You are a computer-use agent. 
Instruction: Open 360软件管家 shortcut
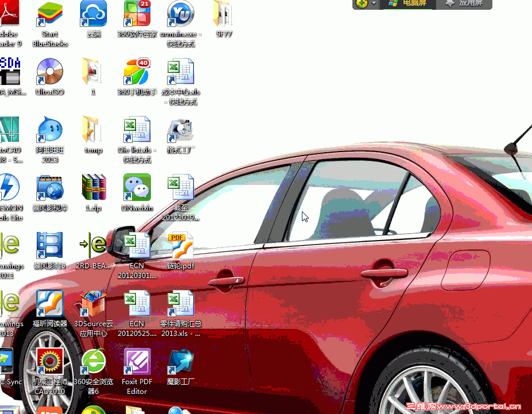137,14
